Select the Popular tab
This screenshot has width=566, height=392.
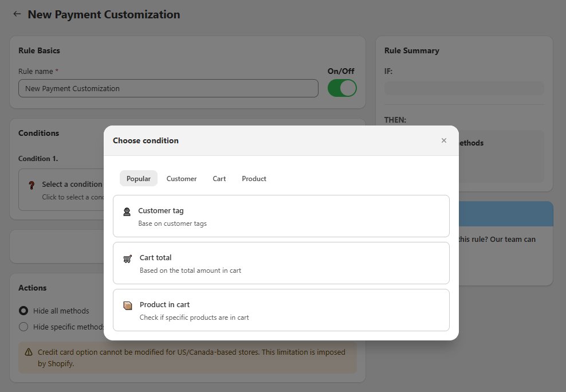139,178
